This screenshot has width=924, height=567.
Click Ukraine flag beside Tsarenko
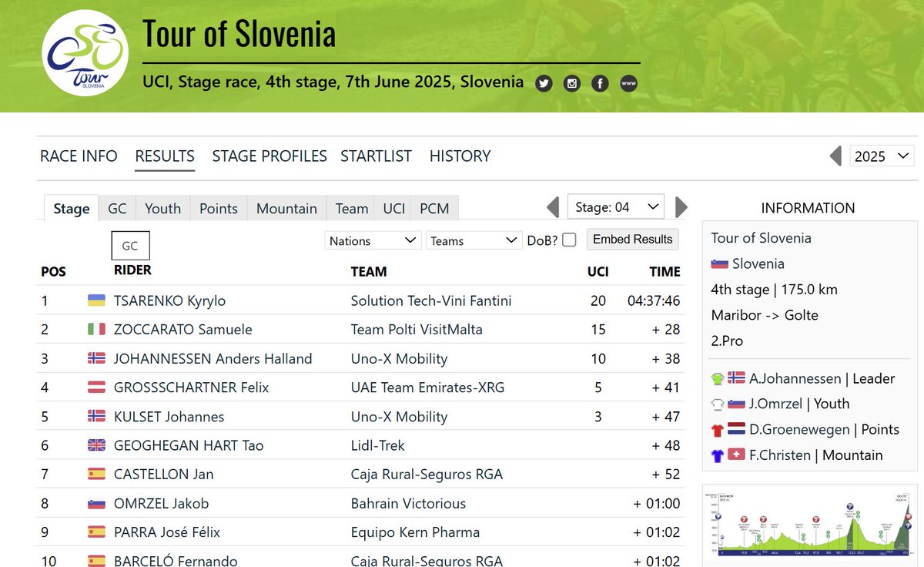(x=96, y=300)
